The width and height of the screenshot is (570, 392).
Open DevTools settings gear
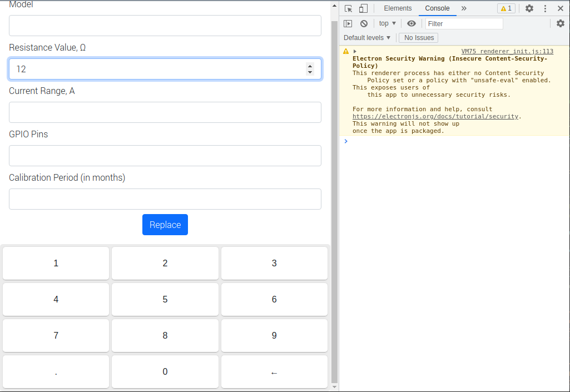(529, 8)
